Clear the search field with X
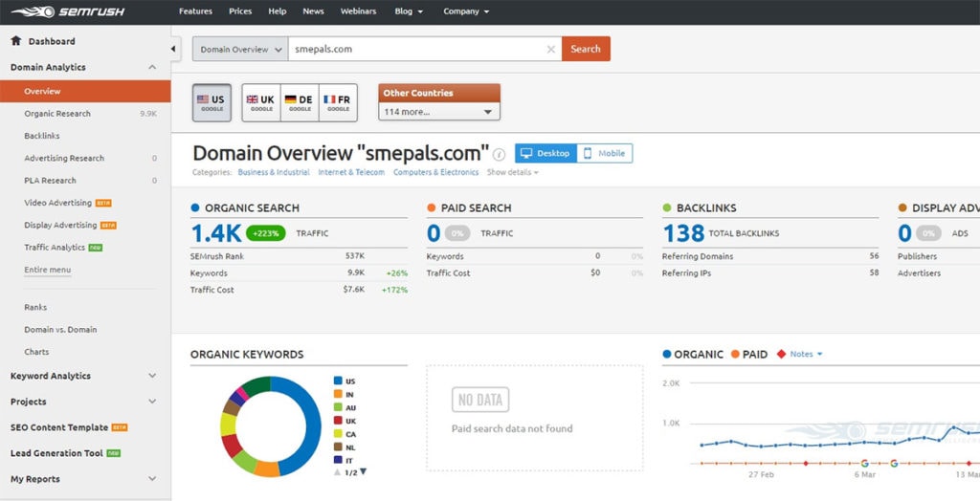 coord(550,50)
